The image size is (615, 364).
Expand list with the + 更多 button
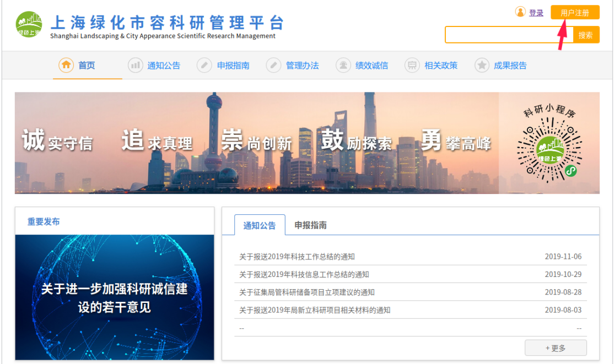(x=555, y=348)
